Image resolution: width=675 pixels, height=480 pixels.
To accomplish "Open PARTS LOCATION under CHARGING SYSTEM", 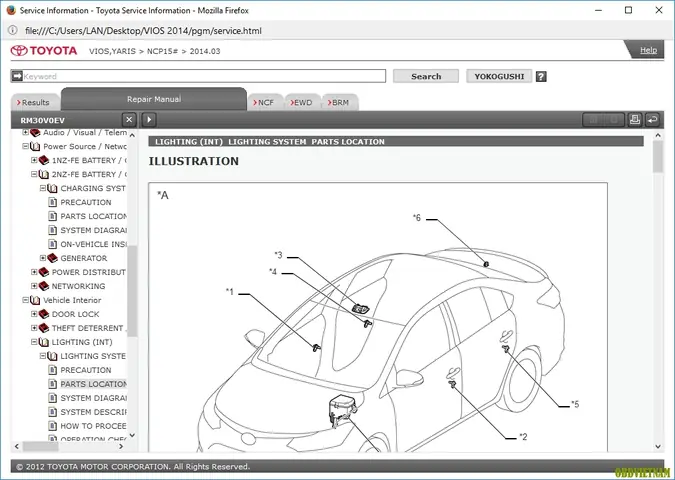I will click(x=93, y=216).
